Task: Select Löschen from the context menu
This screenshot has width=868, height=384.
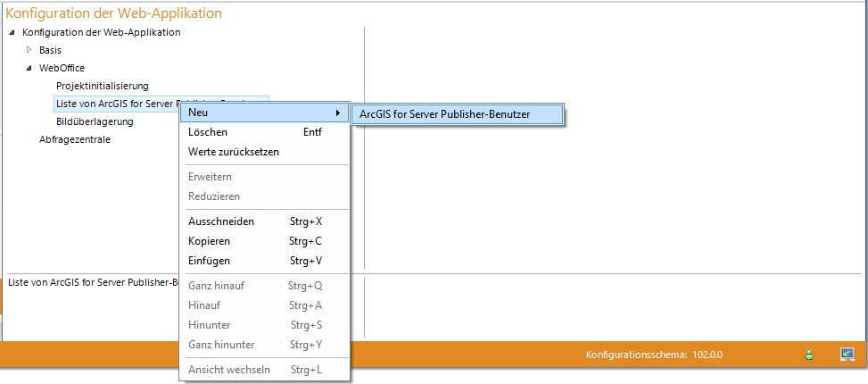Action: (x=208, y=132)
